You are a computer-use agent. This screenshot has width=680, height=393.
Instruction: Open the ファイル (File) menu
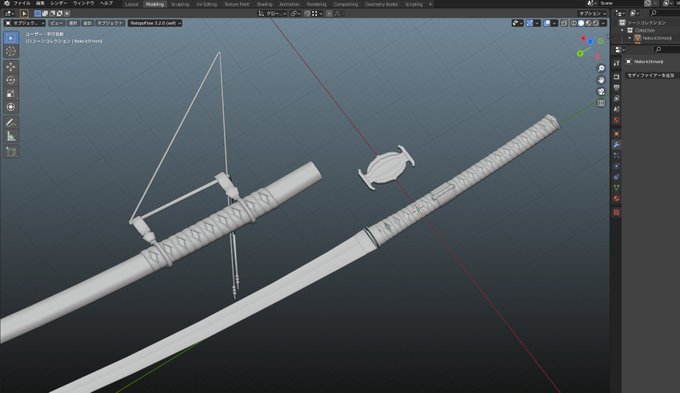[x=22, y=3]
